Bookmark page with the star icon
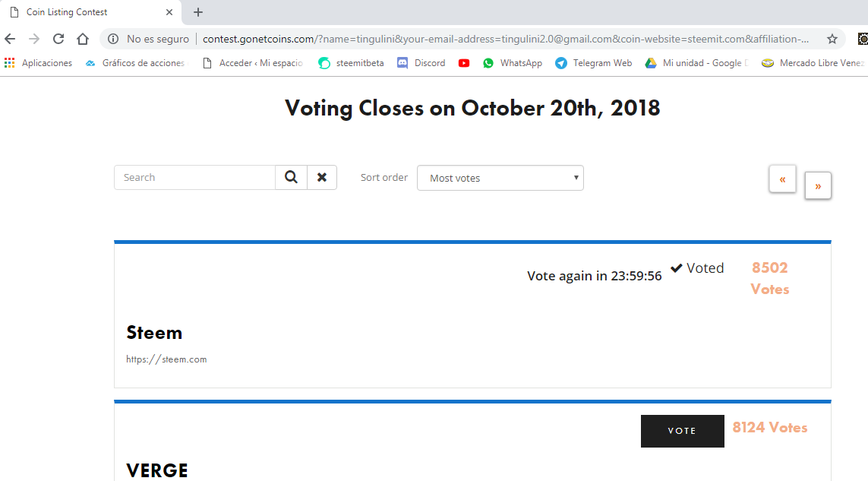This screenshot has width=868, height=481. click(x=832, y=39)
